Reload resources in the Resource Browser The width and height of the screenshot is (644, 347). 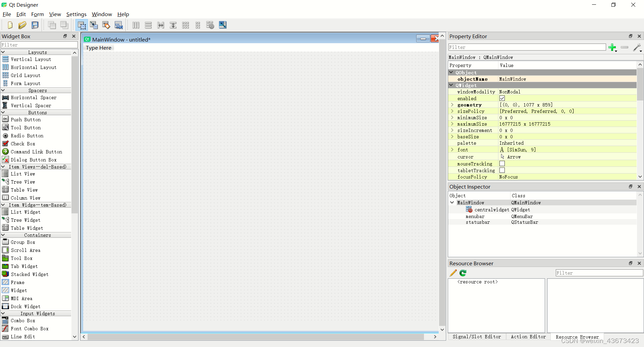click(x=463, y=273)
